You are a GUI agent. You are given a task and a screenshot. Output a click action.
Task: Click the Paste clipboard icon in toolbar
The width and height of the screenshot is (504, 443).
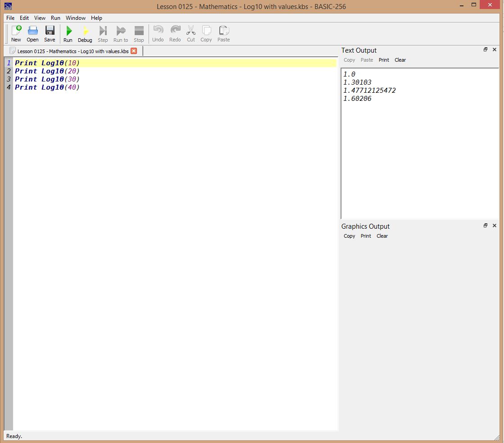pos(223,31)
